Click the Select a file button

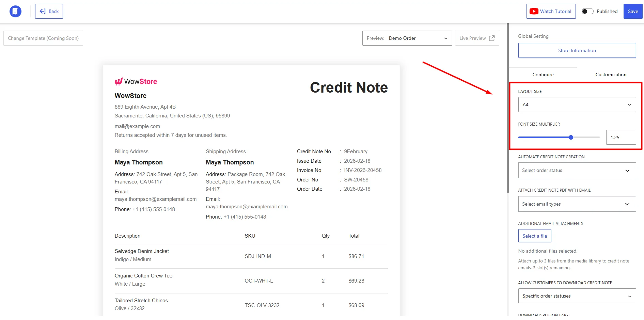click(535, 236)
